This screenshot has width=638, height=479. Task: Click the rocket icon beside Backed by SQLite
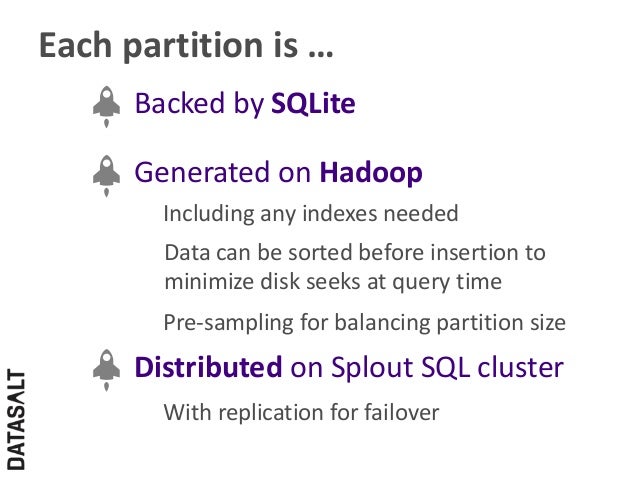pyautogui.click(x=107, y=107)
